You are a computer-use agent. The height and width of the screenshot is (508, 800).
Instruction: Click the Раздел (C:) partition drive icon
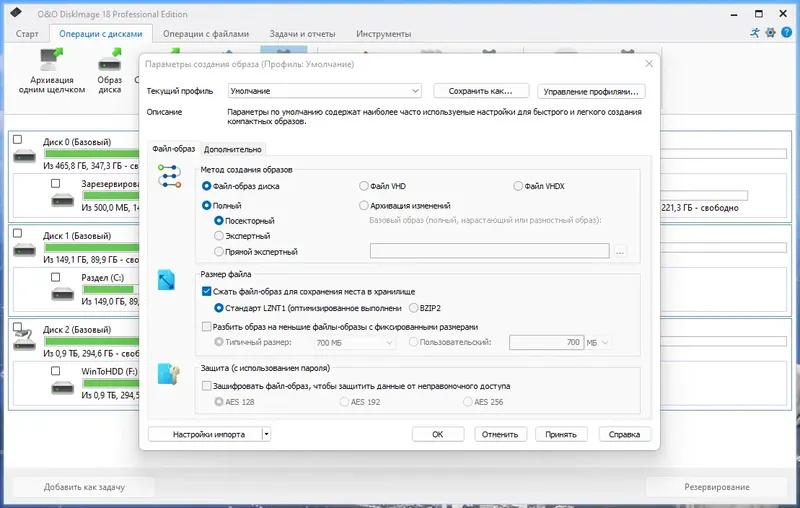coord(63,293)
